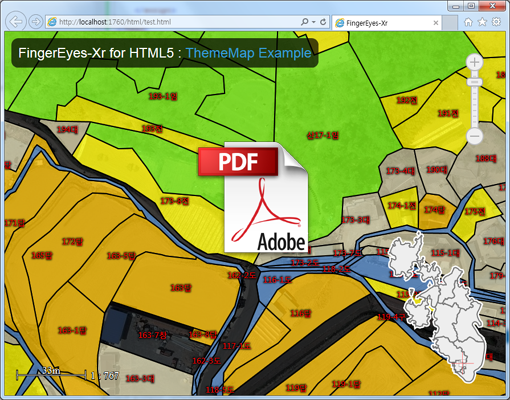Click the parcel label 163-1답
The width and height of the screenshot is (510, 400).
[x=72, y=331]
